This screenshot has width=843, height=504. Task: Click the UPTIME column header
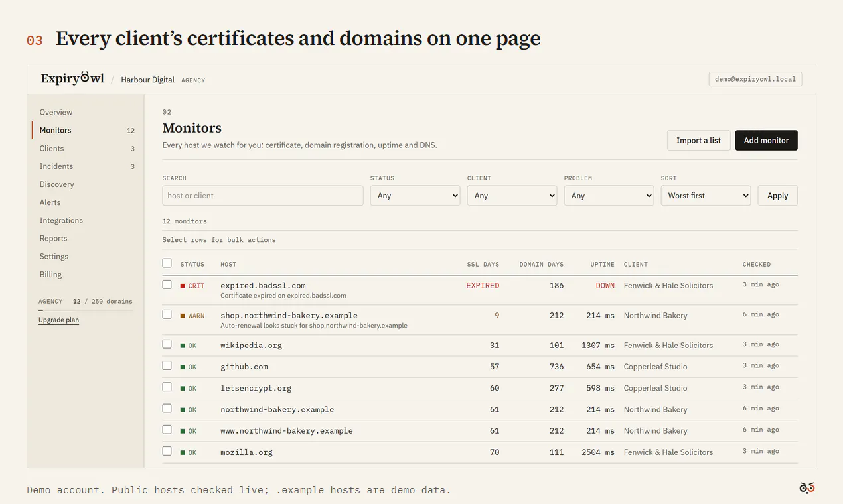(x=602, y=264)
